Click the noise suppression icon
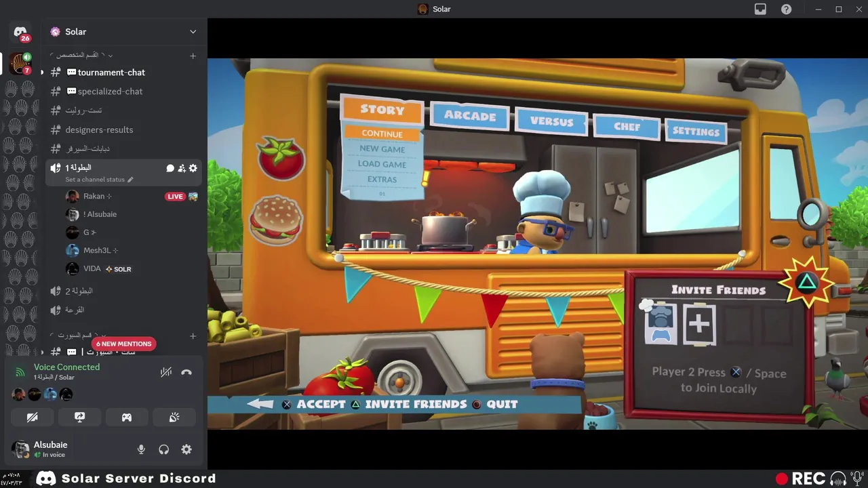The height and width of the screenshot is (488, 868). point(166,372)
